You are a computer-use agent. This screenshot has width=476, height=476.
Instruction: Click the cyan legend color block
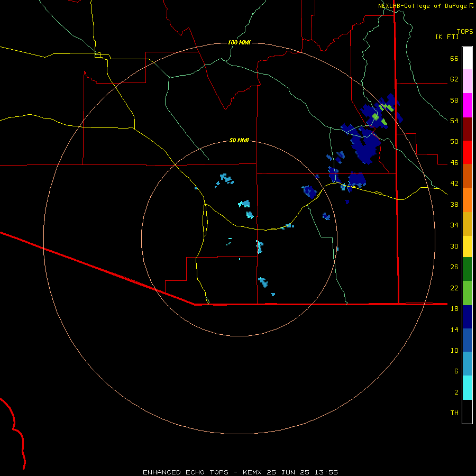coord(467,388)
